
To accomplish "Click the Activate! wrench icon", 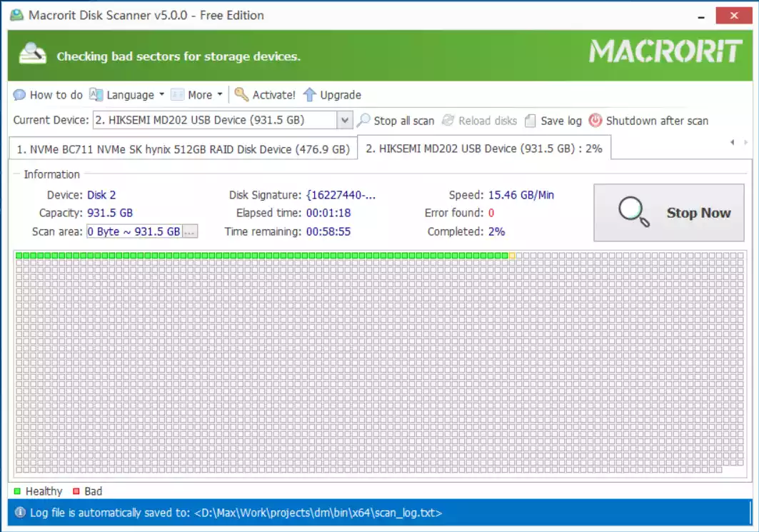I will click(x=243, y=94).
